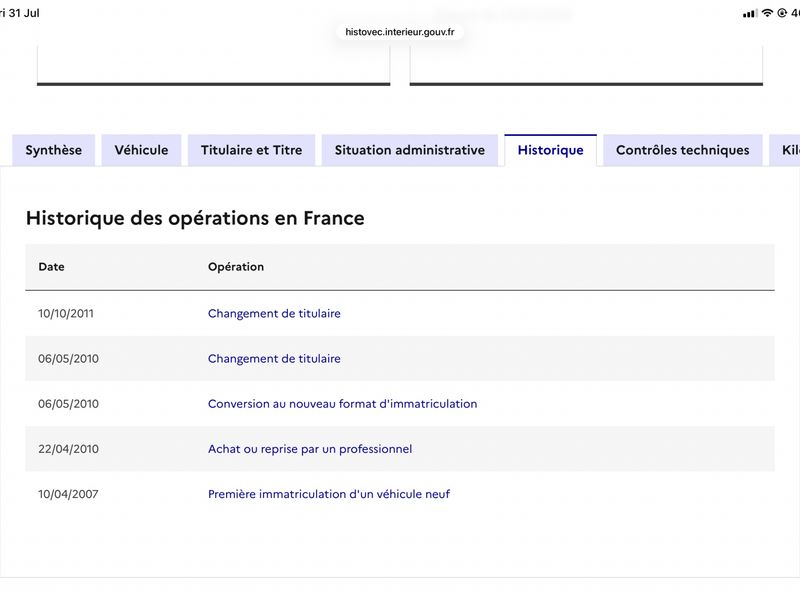
Task: Select date 10/10/2011 in table
Action: pyautogui.click(x=66, y=313)
